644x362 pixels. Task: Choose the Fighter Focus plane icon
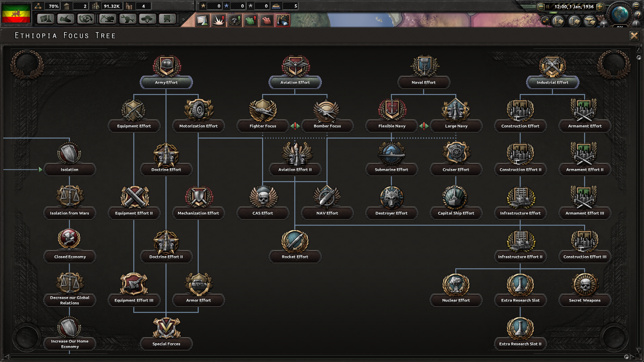263,110
